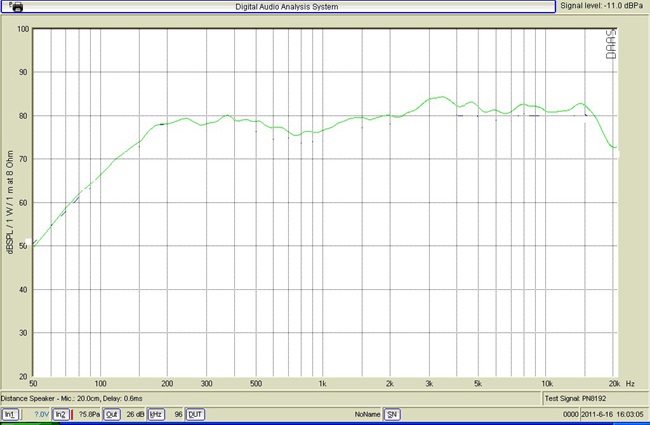Click the DUT button
Image resolution: width=650 pixels, height=425 pixels.
click(195, 414)
